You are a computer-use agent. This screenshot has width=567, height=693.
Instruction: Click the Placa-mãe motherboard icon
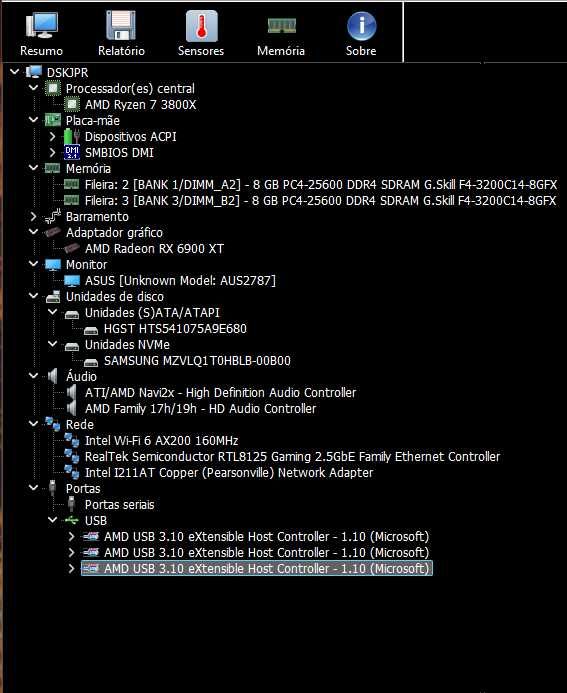click(x=53, y=120)
